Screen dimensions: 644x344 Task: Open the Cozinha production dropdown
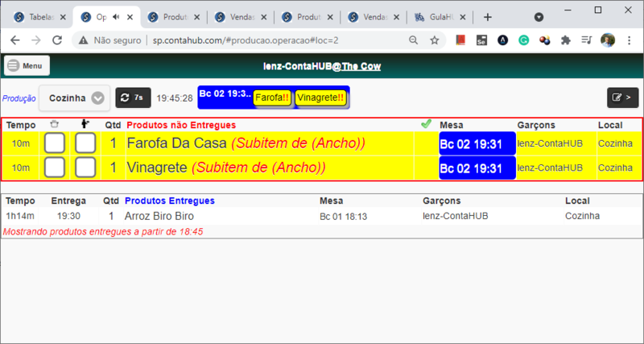(75, 97)
